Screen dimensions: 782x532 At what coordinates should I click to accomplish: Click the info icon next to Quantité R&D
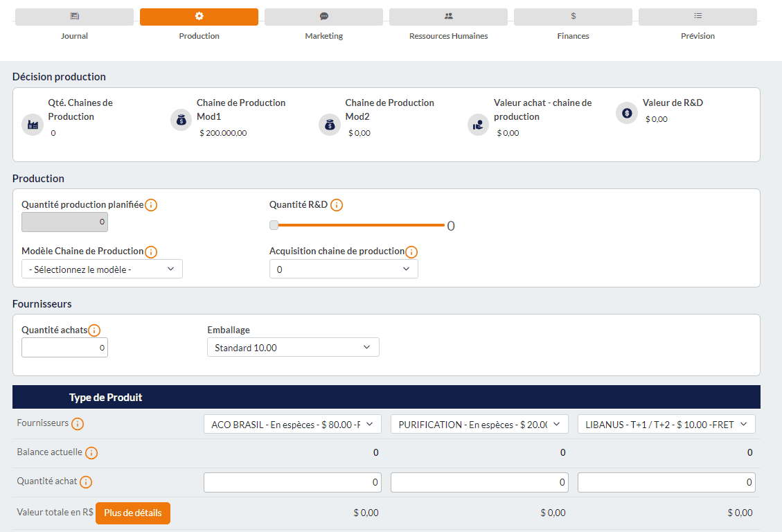[337, 204]
